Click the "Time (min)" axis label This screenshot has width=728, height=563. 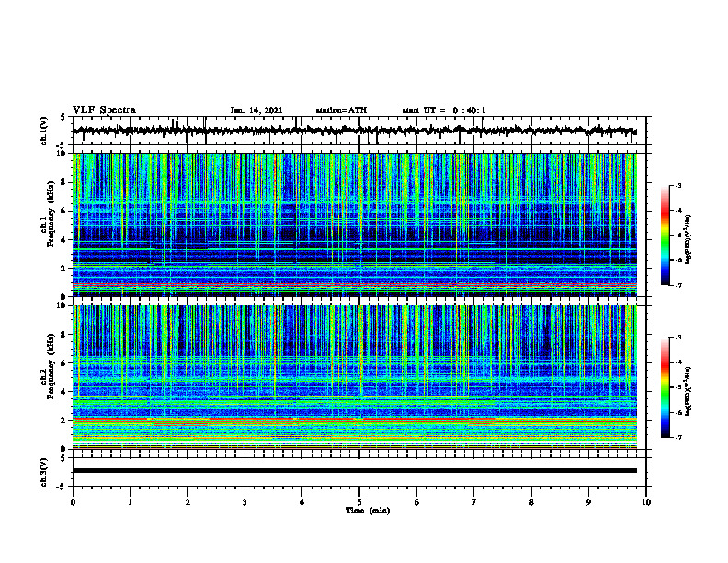pyautogui.click(x=368, y=511)
